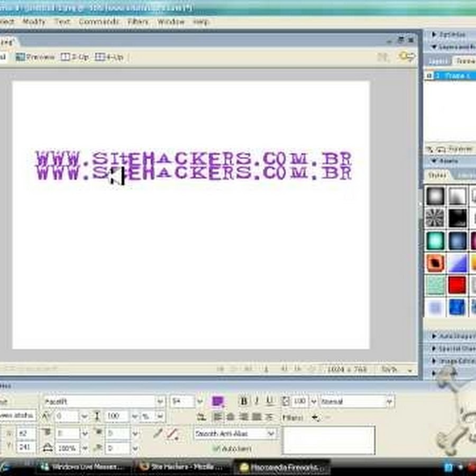
Task: Toggle the Auto kern checkbox
Action: coord(216,448)
